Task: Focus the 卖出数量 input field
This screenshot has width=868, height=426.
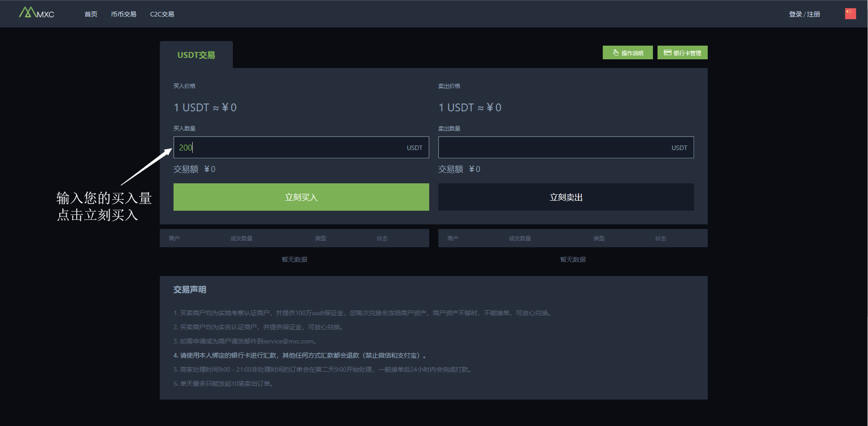Action: (x=566, y=148)
